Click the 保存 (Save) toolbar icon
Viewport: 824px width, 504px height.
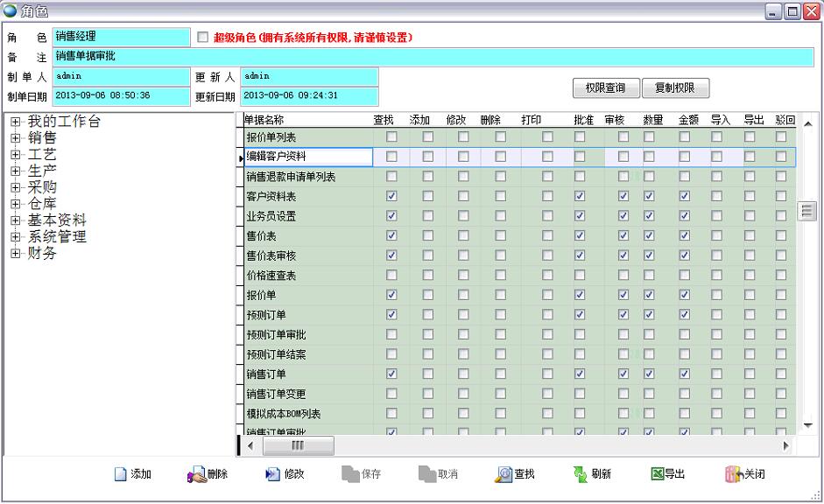coord(350,474)
